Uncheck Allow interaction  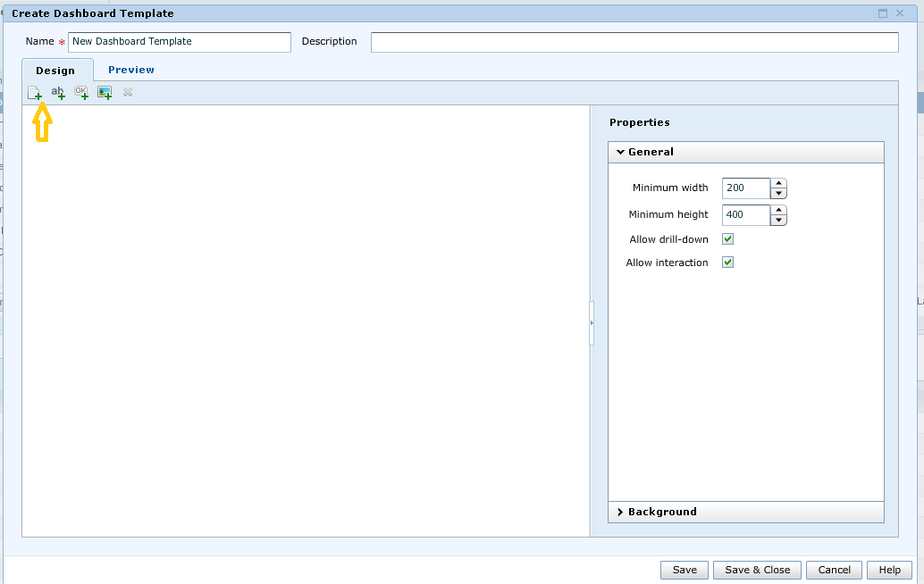point(727,262)
